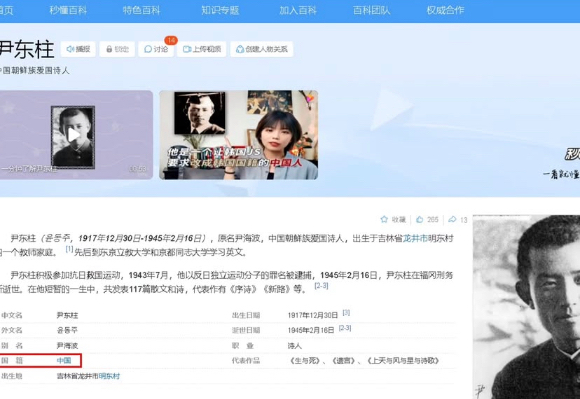
Task: Open the 秒懂百科 menu item
Action: pyautogui.click(x=68, y=10)
